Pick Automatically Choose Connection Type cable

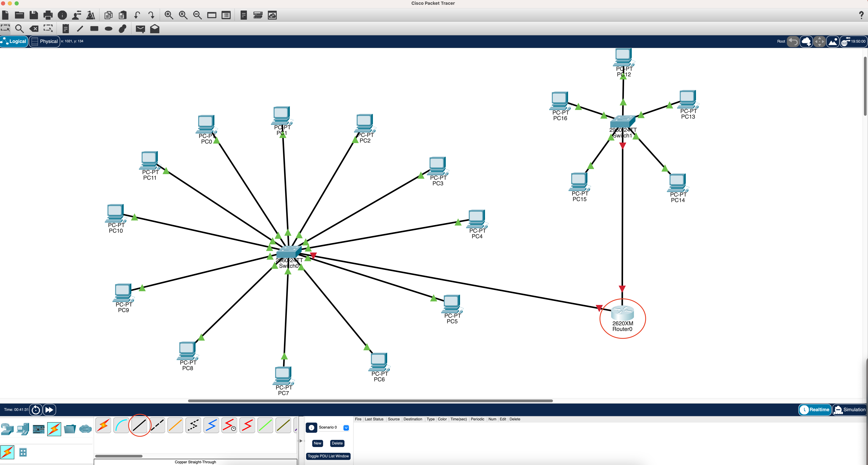click(x=103, y=425)
